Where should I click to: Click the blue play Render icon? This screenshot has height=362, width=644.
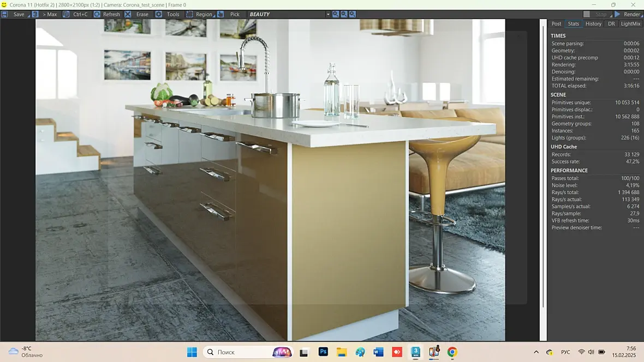pyautogui.click(x=617, y=14)
